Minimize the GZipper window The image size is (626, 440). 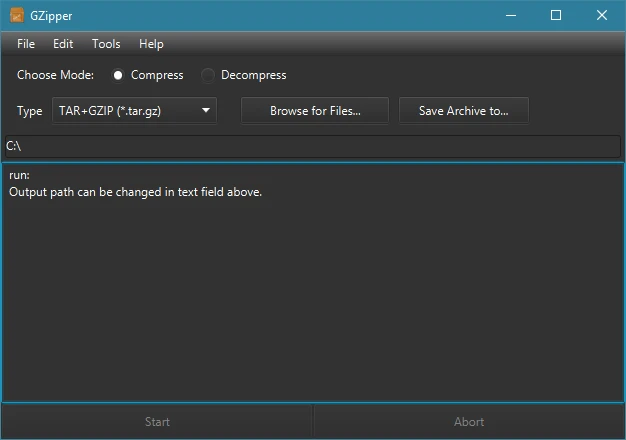(x=511, y=16)
